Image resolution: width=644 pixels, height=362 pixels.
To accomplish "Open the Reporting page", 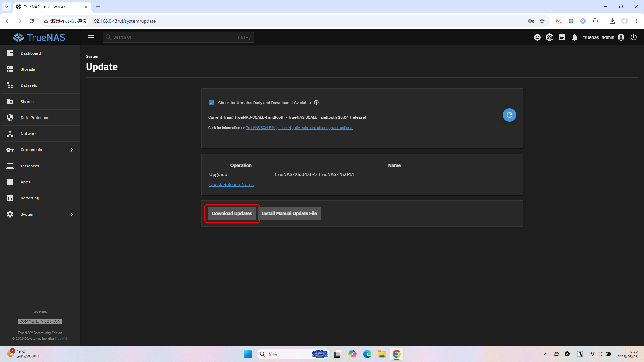I will (x=40, y=198).
